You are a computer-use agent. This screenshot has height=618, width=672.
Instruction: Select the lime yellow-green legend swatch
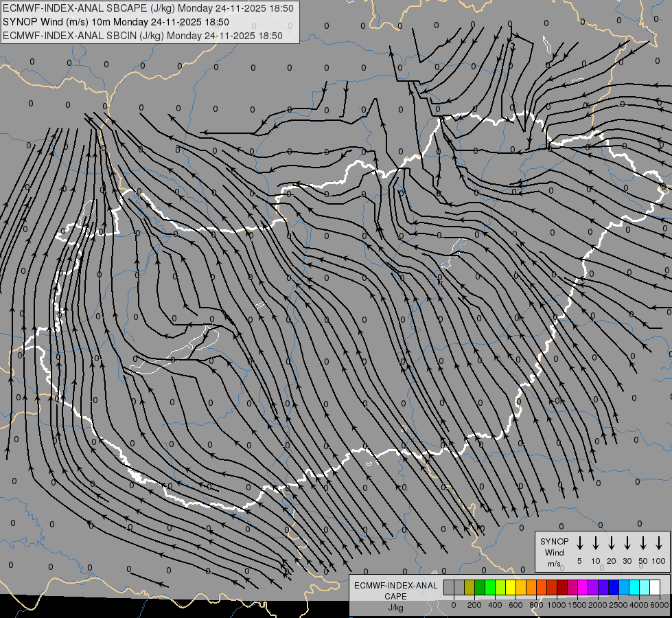(500, 587)
